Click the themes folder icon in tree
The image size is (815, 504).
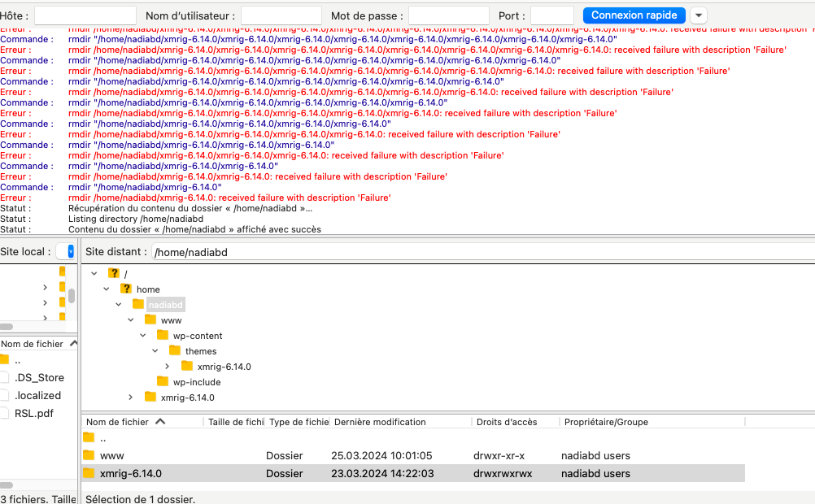point(175,351)
